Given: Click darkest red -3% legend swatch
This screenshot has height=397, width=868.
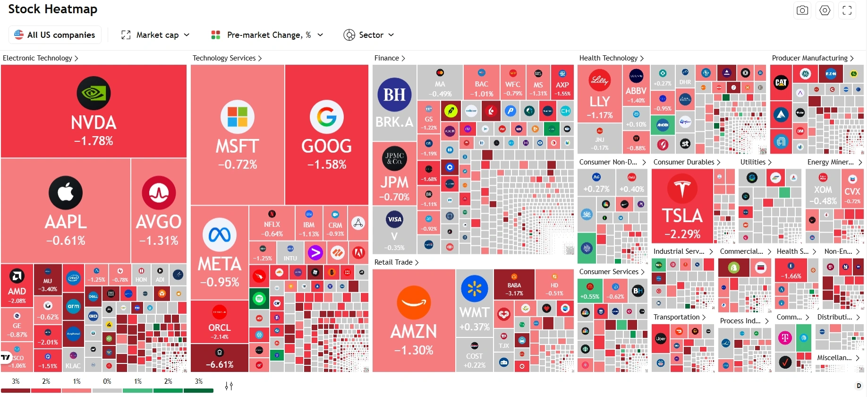Looking at the screenshot, I should point(15,390).
